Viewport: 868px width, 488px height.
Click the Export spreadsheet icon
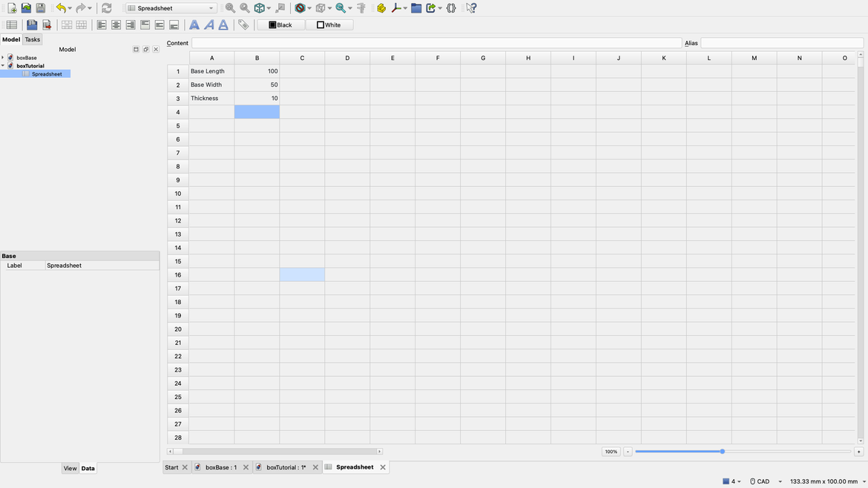click(x=47, y=24)
